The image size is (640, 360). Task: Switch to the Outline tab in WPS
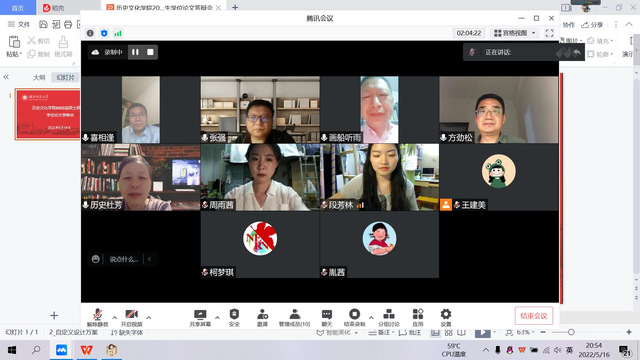(x=39, y=77)
